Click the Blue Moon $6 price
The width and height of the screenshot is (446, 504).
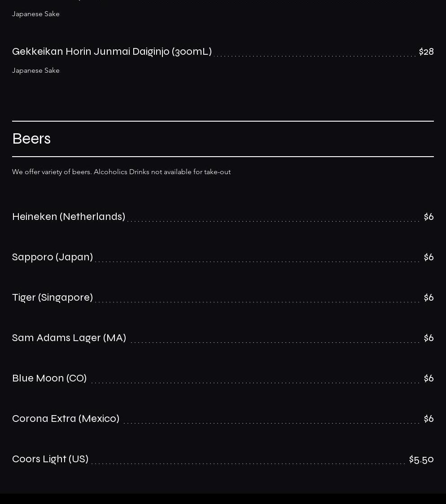(429, 379)
